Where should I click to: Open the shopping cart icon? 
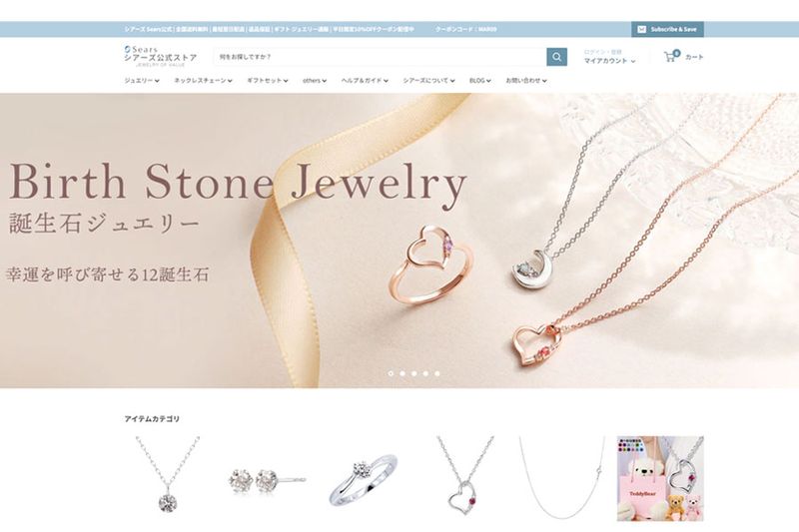click(x=671, y=56)
